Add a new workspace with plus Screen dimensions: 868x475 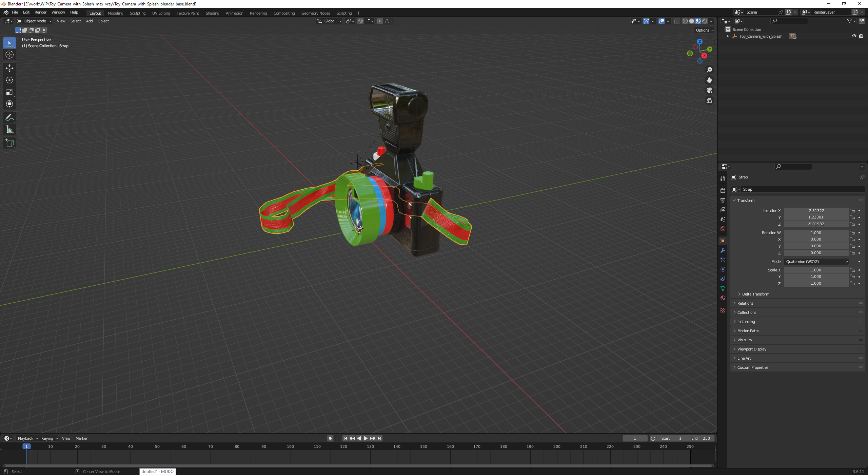358,13
